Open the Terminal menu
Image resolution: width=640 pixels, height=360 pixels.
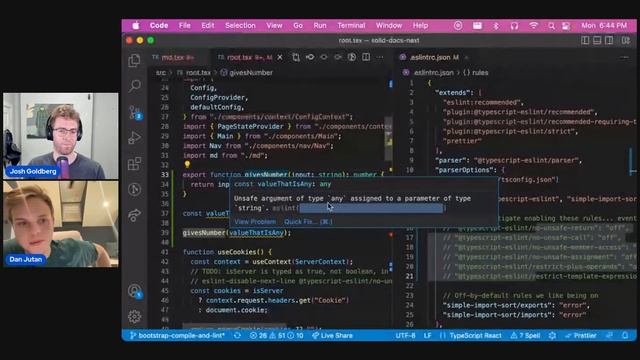pyautogui.click(x=351, y=25)
